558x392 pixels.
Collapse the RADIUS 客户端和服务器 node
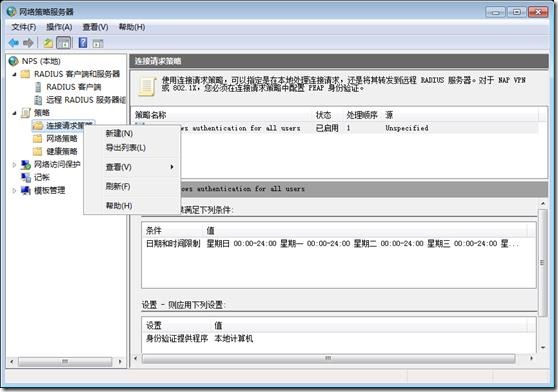15,74
